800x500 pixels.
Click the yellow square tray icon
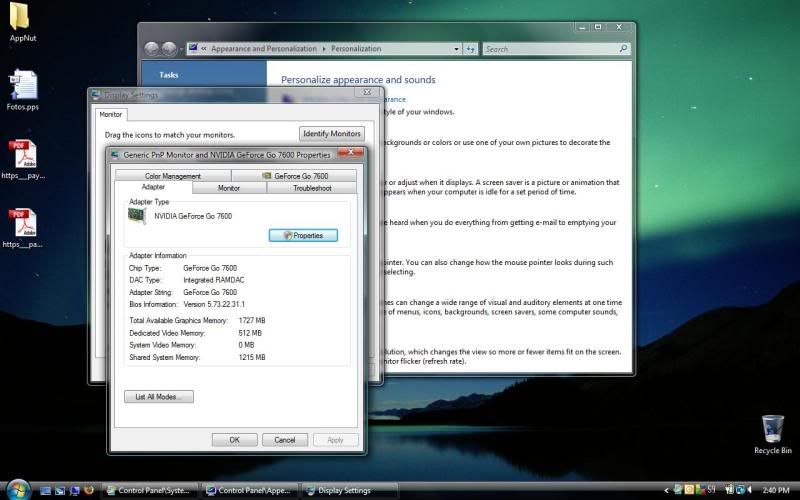click(689, 490)
